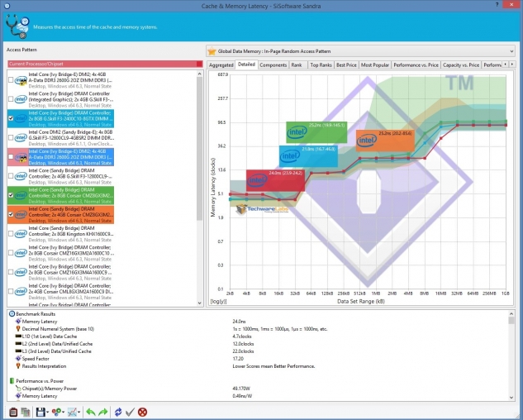Click the floppy disk save icon
The height and width of the screenshot is (420, 523).
tap(40, 412)
